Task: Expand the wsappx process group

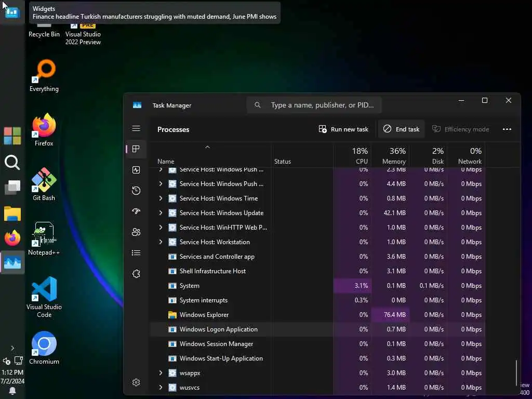Action: [161, 373]
